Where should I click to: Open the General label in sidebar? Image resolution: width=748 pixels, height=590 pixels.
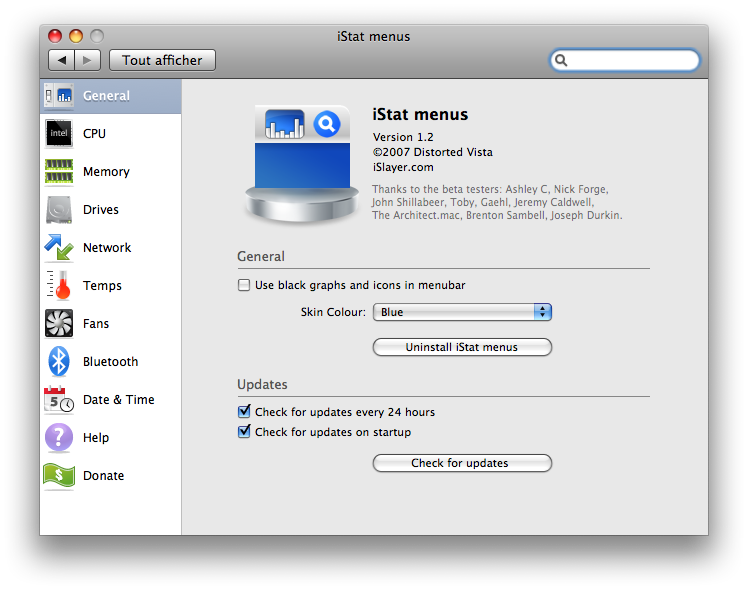point(106,96)
